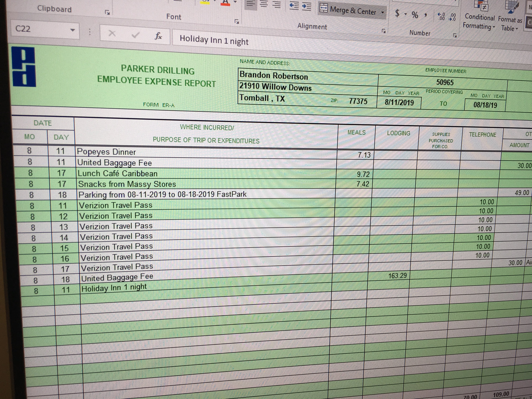Click the formula bar text Holiday Inn 1 night
The image size is (532, 399).
(x=214, y=40)
